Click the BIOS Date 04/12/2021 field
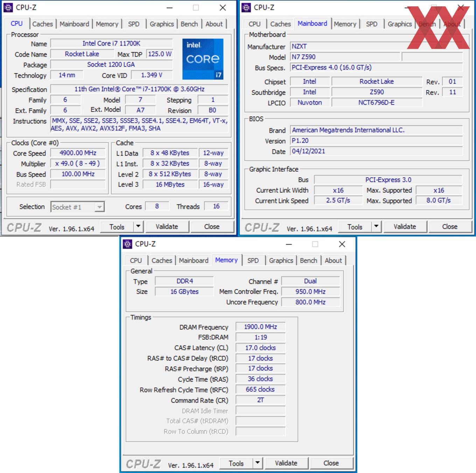 click(x=376, y=151)
